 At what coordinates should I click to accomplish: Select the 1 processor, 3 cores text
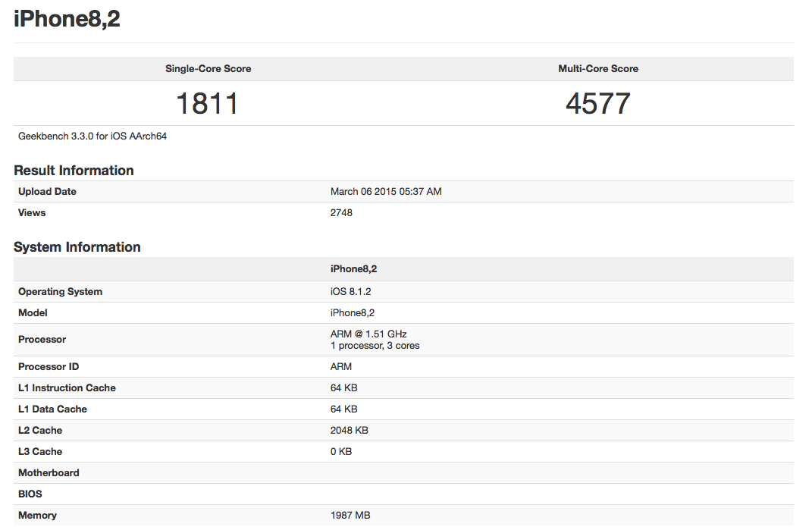point(375,345)
